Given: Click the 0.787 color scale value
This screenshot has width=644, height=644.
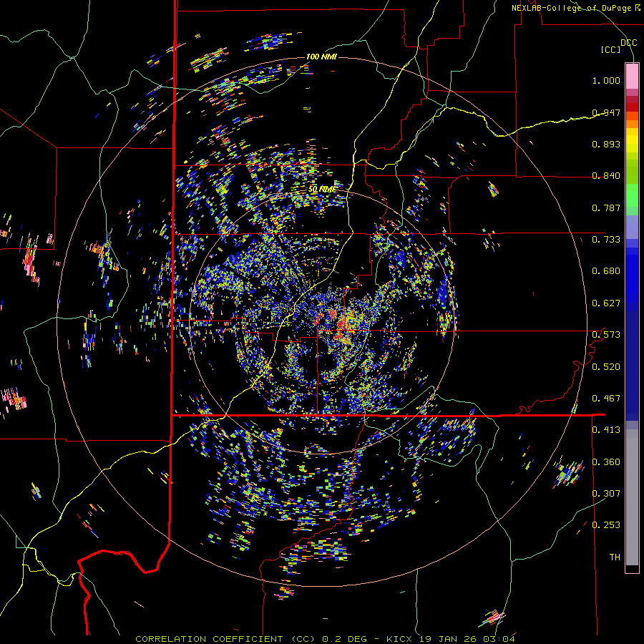Looking at the screenshot, I should click(606, 208).
